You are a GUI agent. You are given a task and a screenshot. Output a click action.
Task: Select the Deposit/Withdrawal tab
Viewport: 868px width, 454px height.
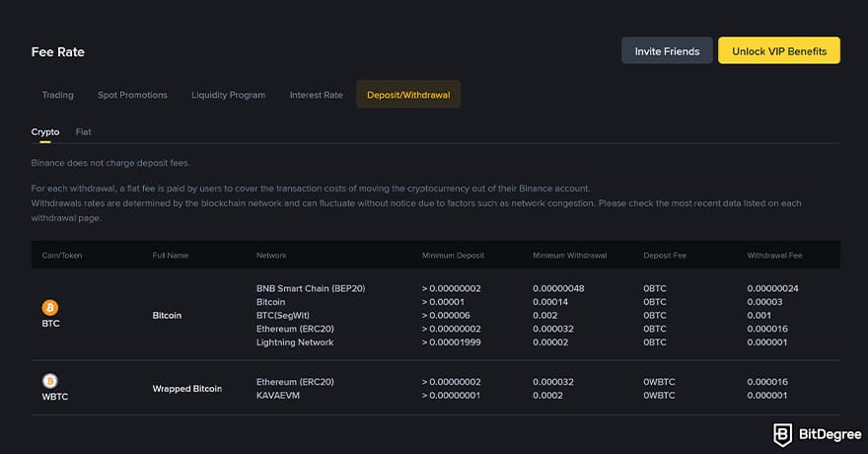tap(408, 95)
